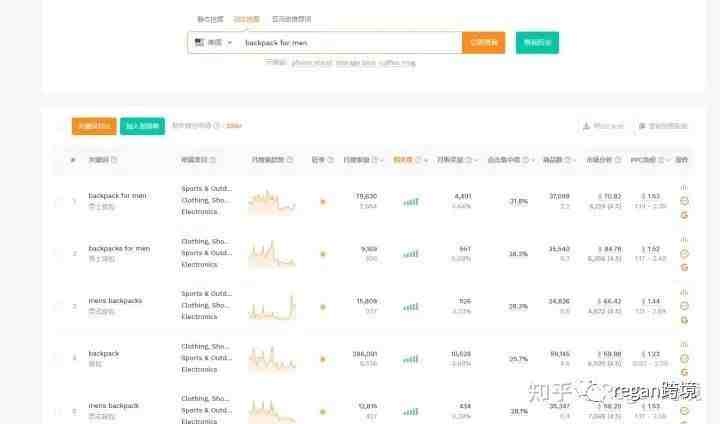
Task: Open the search trend chart for 'backpack for men'
Action: [x=271, y=201]
